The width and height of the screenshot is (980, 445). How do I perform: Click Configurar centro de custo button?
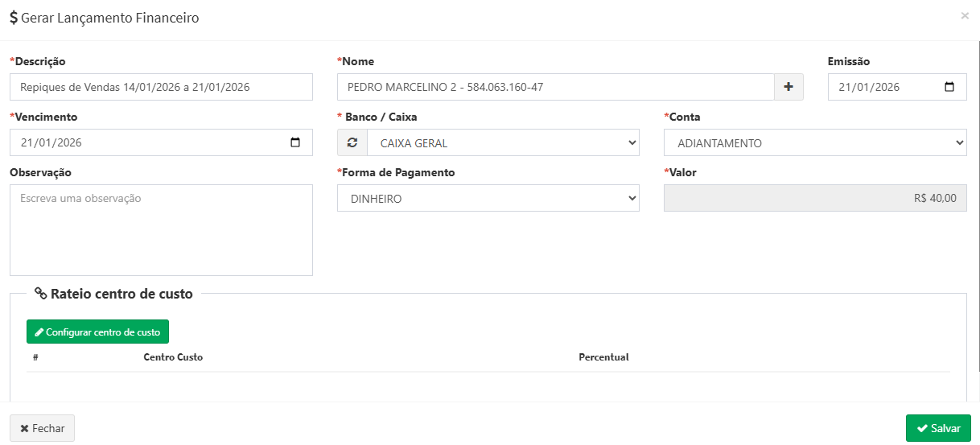tap(97, 332)
